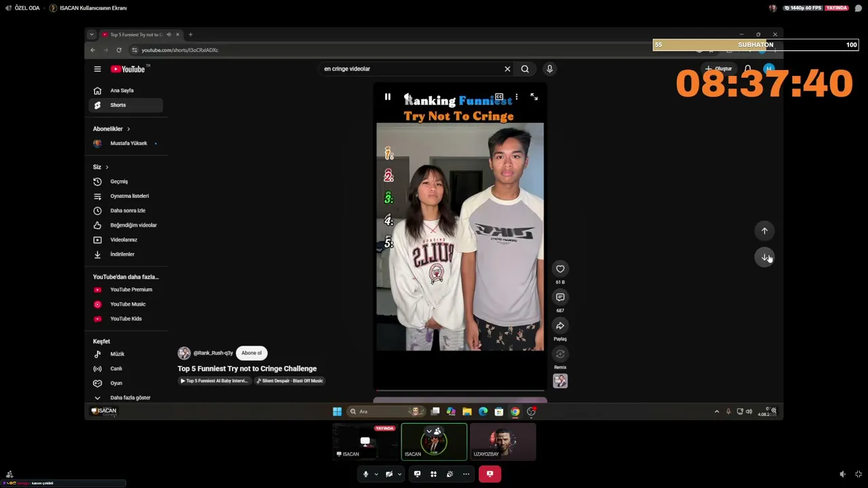Viewport: 868px width, 488px height.
Task: Click the Chrome address bar URL
Action: pyautogui.click(x=180, y=50)
